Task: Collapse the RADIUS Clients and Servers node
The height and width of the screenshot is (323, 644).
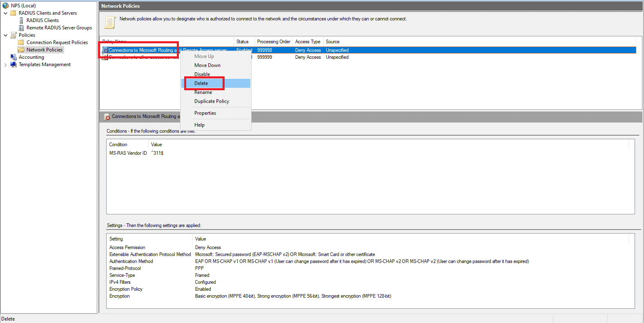Action: pos(5,13)
